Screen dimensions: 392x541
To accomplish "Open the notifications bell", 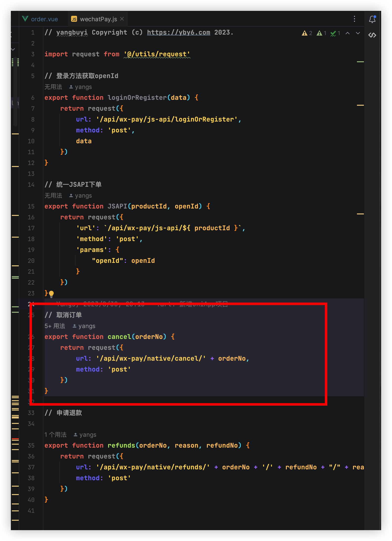I will click(372, 19).
